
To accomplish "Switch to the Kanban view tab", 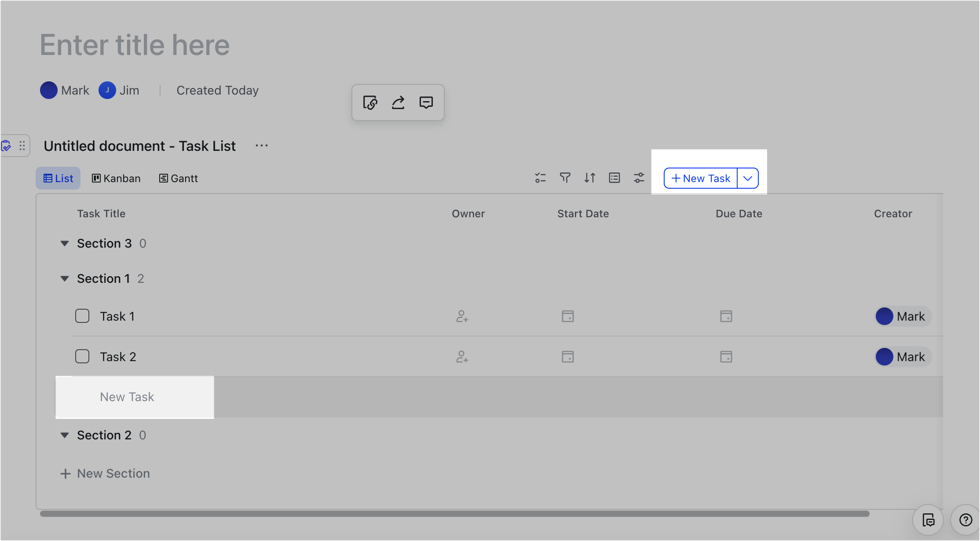I will (116, 178).
